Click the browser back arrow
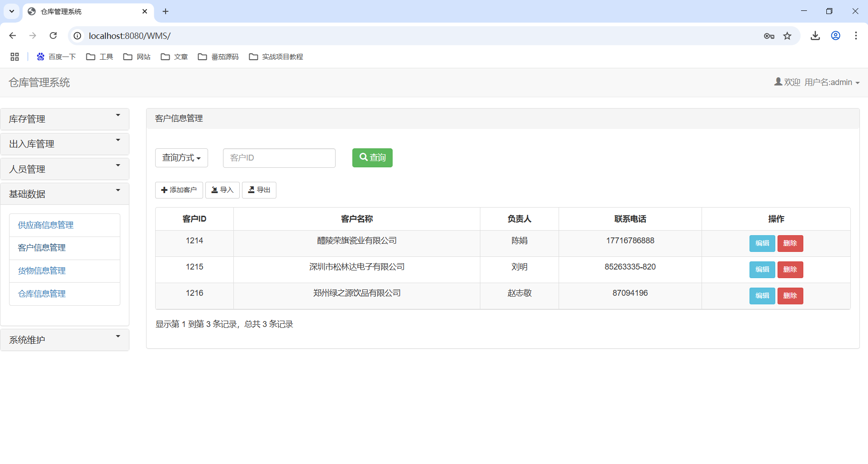This screenshot has height=464, width=868. (x=13, y=36)
